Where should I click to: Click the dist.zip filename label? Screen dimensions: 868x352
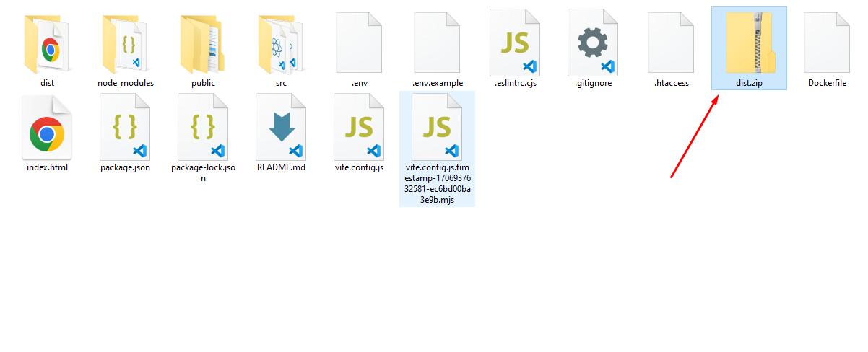750,83
